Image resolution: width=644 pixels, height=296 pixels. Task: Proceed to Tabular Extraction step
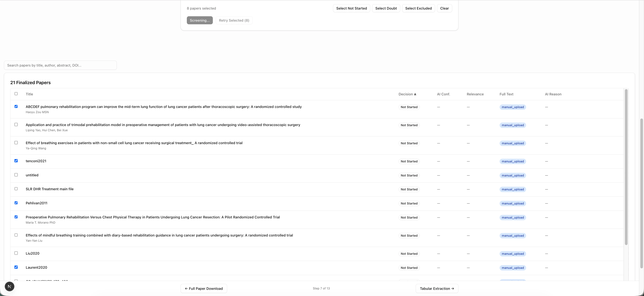437,288
